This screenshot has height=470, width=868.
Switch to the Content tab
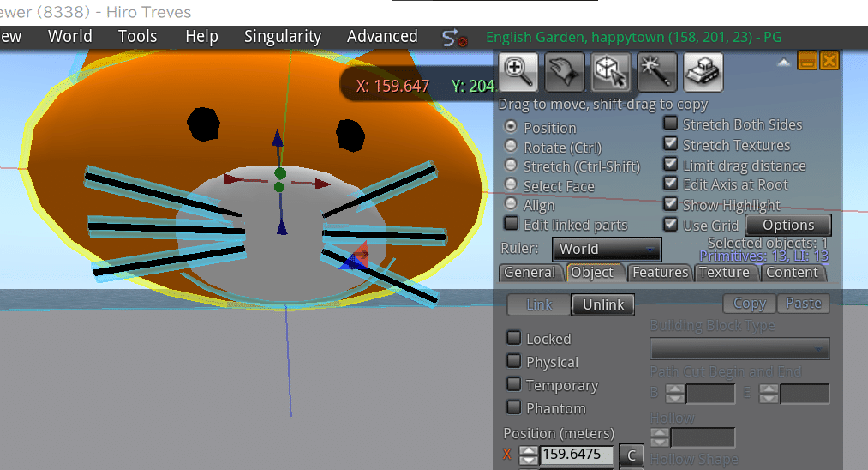pyautogui.click(x=792, y=273)
